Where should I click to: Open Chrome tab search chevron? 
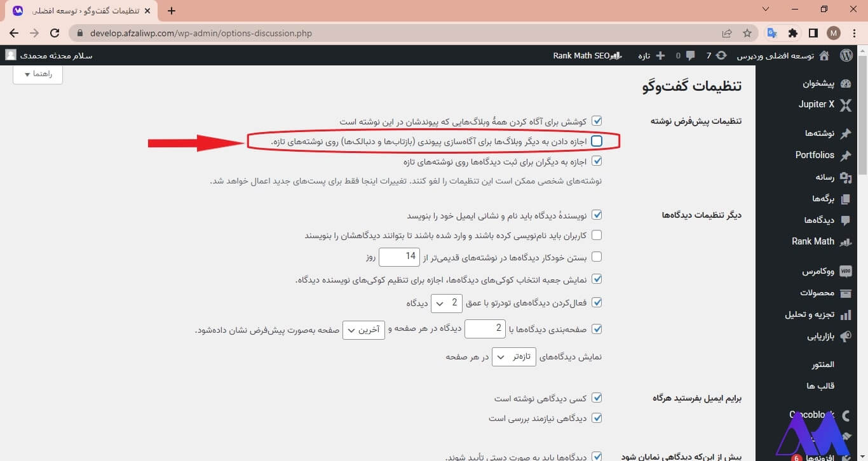[766, 10]
